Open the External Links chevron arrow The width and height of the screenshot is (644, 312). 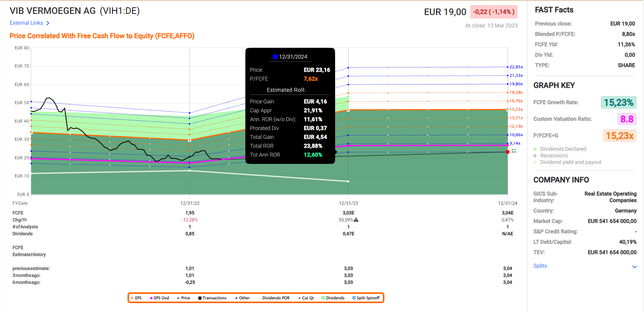48,23
